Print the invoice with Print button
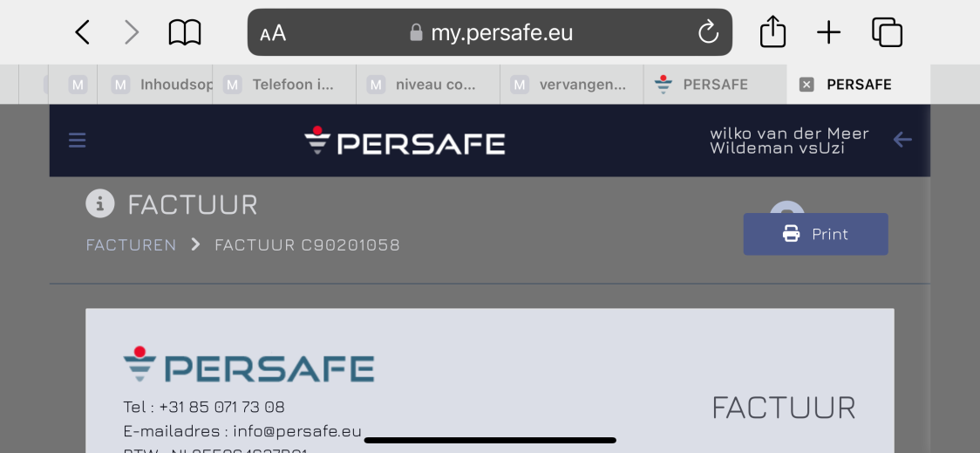 [815, 234]
